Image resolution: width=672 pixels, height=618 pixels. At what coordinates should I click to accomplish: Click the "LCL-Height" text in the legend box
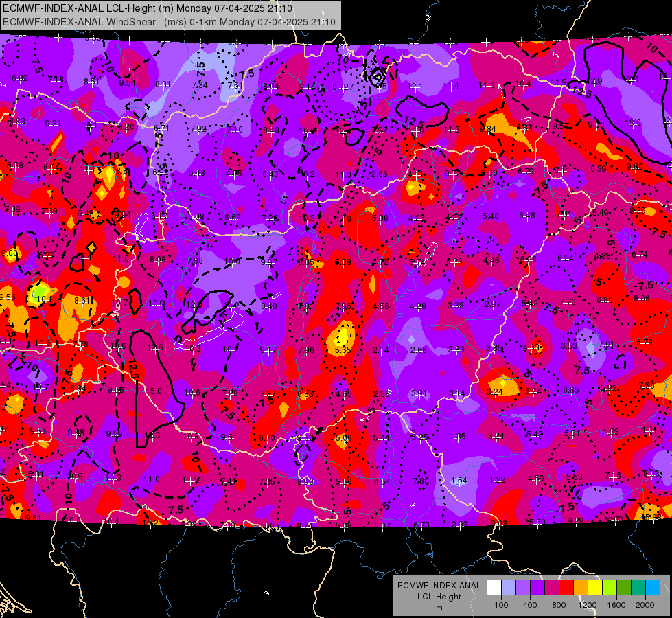(439, 597)
